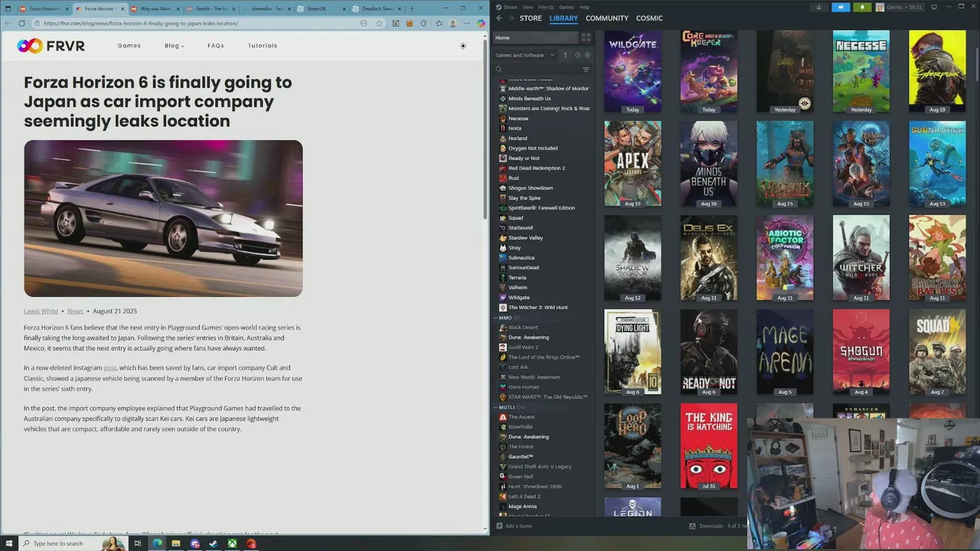Open Steam from the taskbar
The width and height of the screenshot is (980, 551).
[214, 543]
